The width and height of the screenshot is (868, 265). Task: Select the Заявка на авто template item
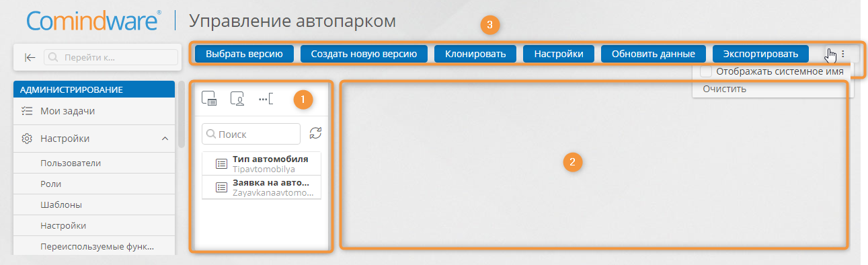pos(262,187)
